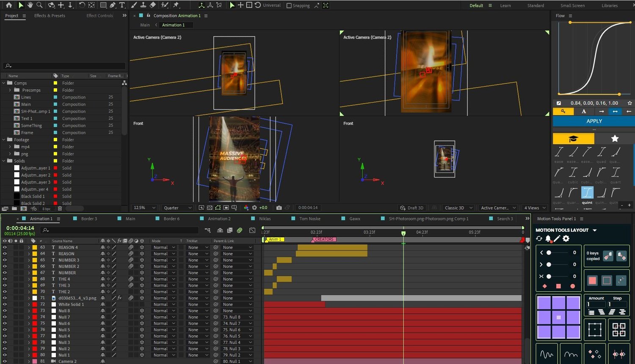Open the 4 Views layout dropdown
Viewport: 635px width, 364px height.
tap(535, 208)
